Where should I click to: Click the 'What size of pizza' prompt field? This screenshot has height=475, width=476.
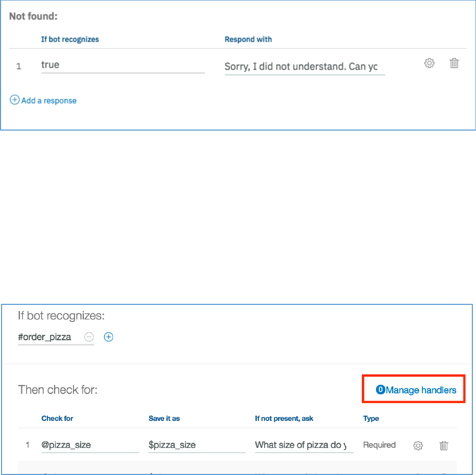tap(304, 445)
